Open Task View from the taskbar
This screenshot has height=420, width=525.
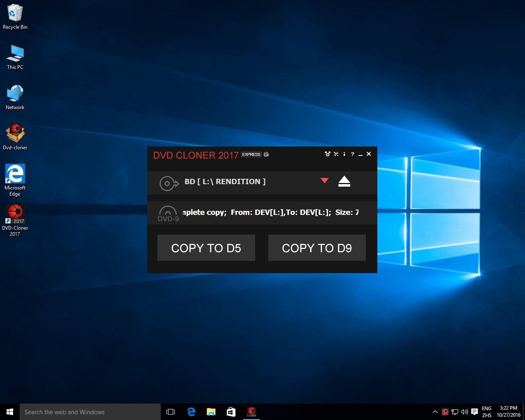pos(171,412)
